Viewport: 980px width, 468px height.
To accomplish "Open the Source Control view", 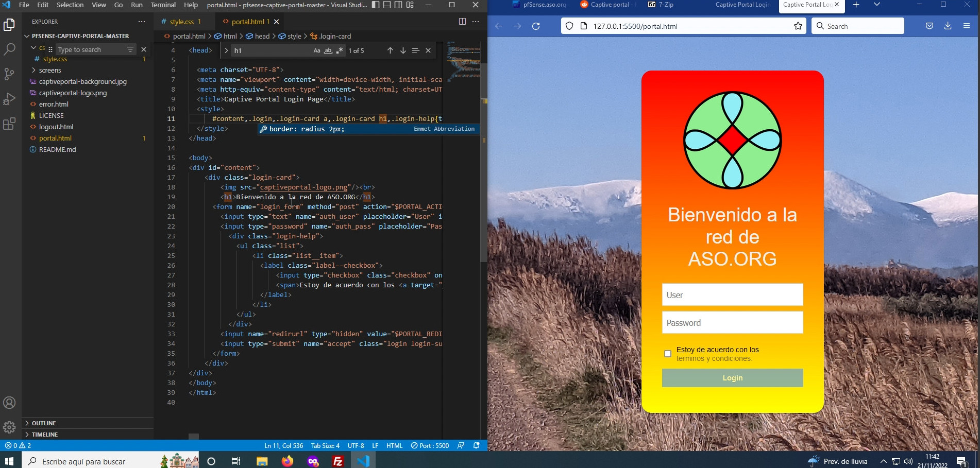I will (9, 74).
